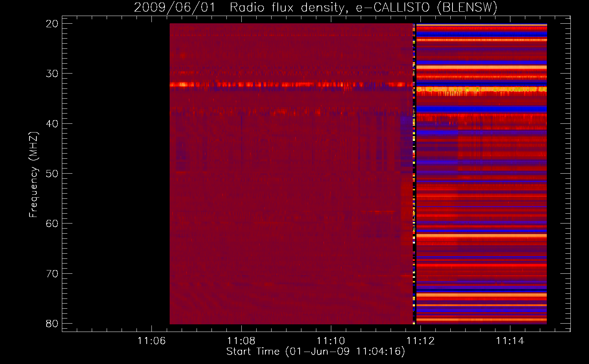589x364 pixels.
Task: Click the time tick label '11:06'
Action: click(x=151, y=341)
